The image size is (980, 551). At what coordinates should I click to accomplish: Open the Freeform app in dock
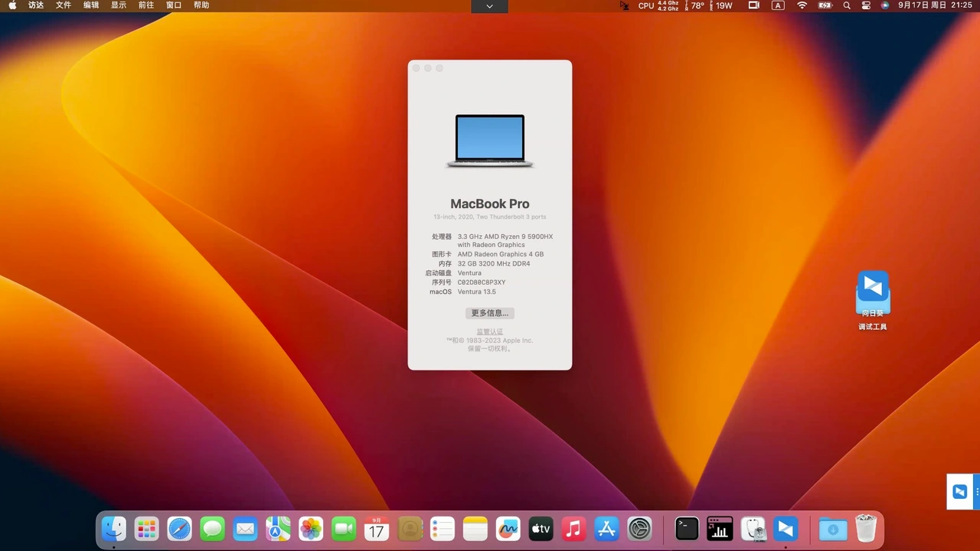click(508, 529)
